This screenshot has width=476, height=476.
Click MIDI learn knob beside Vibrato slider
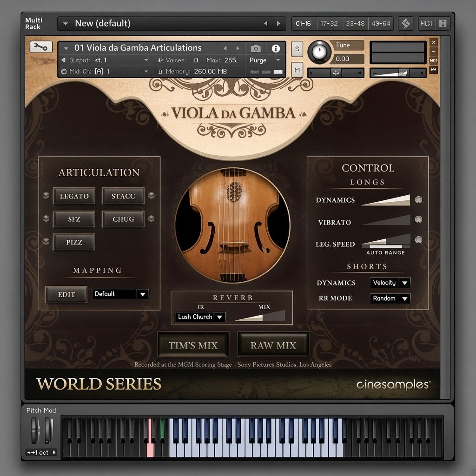[x=418, y=219]
